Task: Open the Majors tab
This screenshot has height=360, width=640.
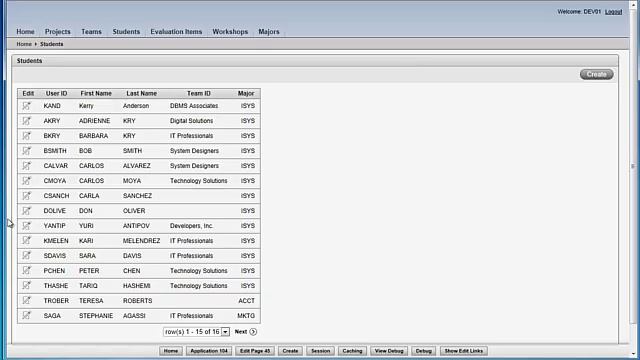Action: [269, 31]
